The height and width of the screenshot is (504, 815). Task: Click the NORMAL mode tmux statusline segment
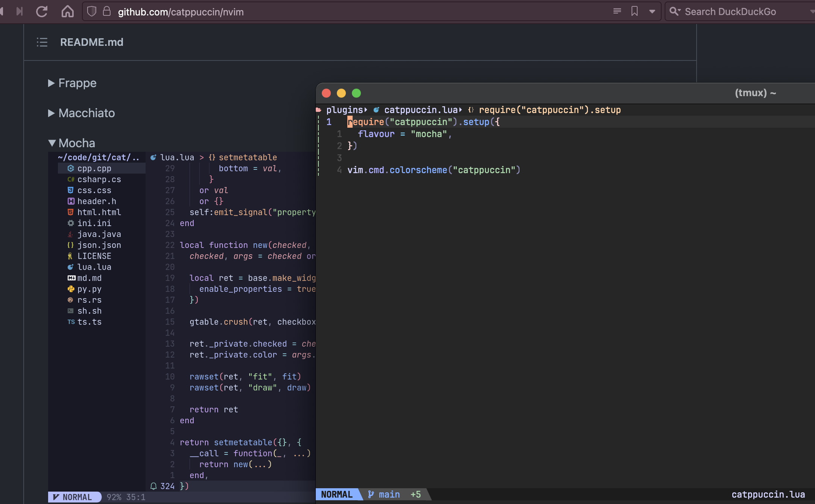pyautogui.click(x=337, y=495)
